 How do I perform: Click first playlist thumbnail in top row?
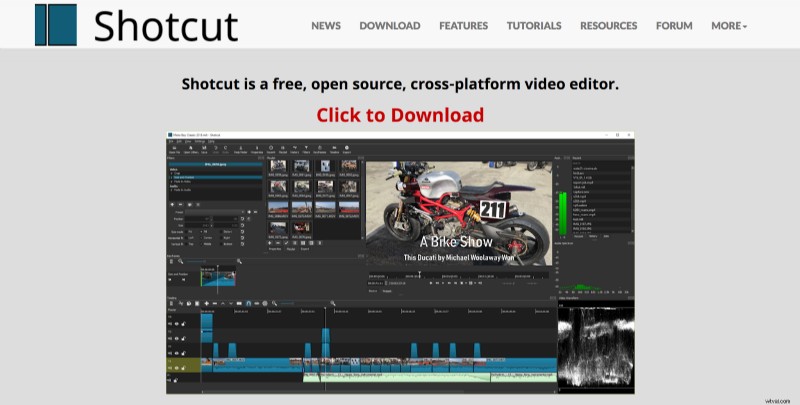278,166
